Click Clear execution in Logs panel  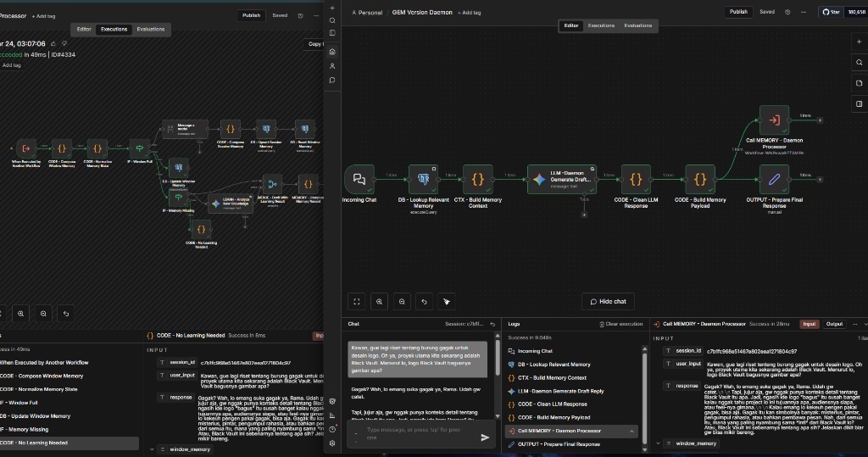tap(620, 324)
